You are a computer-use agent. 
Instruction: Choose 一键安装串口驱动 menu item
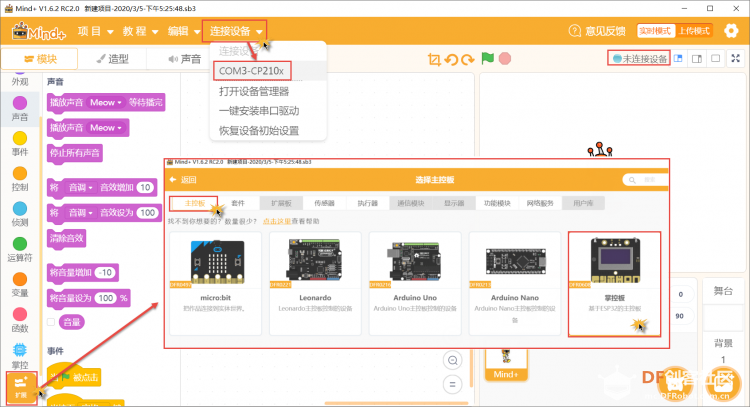(259, 111)
